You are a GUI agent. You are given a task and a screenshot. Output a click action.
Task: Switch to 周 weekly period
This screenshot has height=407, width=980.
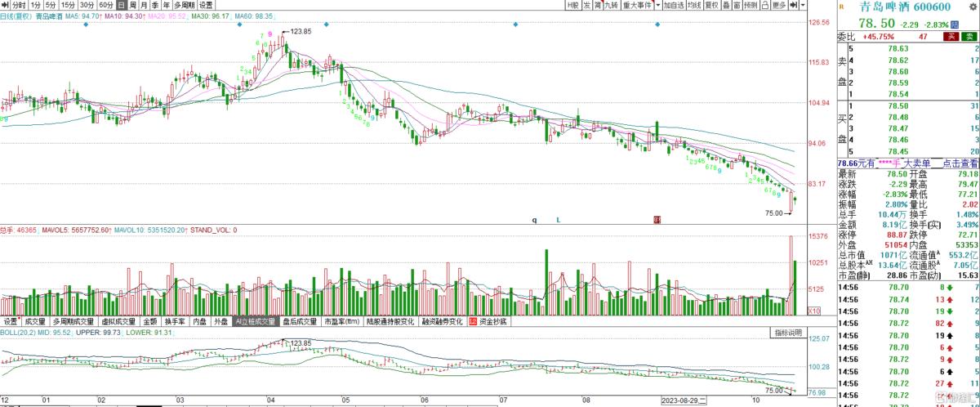pos(133,5)
